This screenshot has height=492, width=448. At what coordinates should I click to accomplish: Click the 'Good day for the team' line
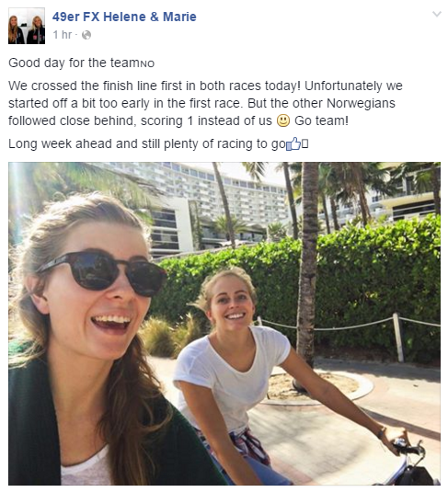(81, 63)
